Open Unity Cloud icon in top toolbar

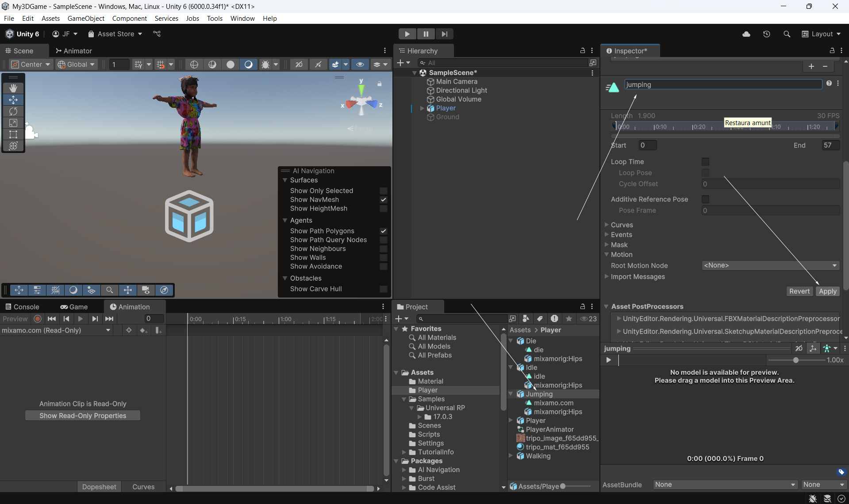(746, 34)
